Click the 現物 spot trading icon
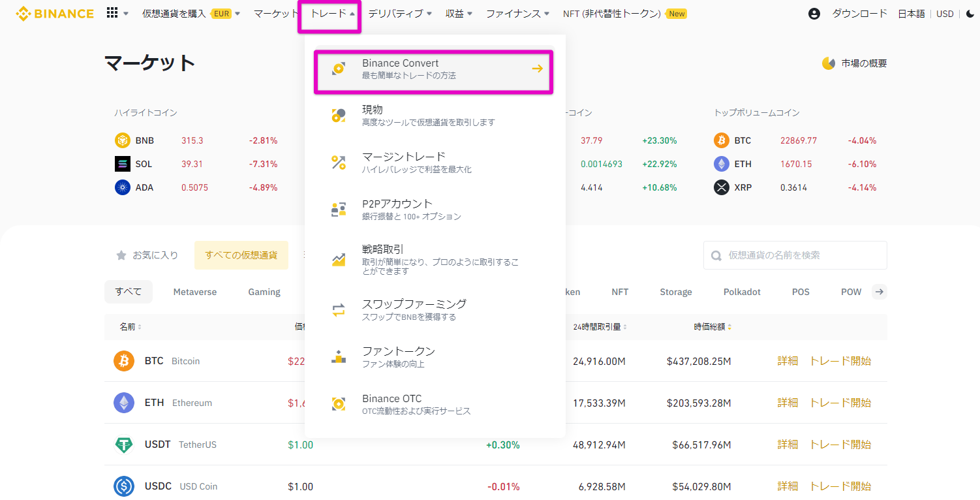This screenshot has width=980, height=500. pyautogui.click(x=339, y=116)
